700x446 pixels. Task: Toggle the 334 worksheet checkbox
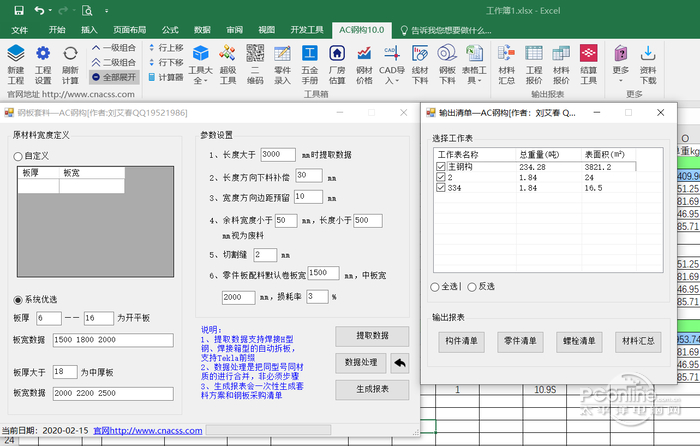point(441,187)
